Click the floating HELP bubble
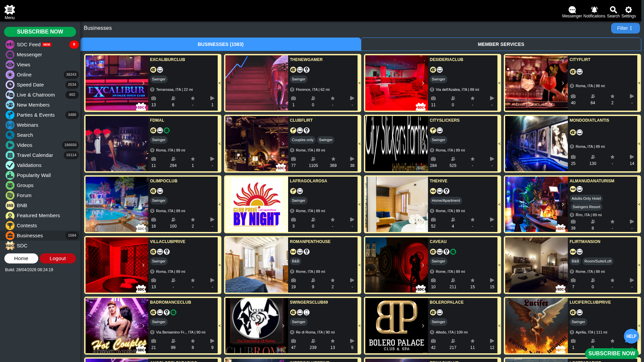 631,336
